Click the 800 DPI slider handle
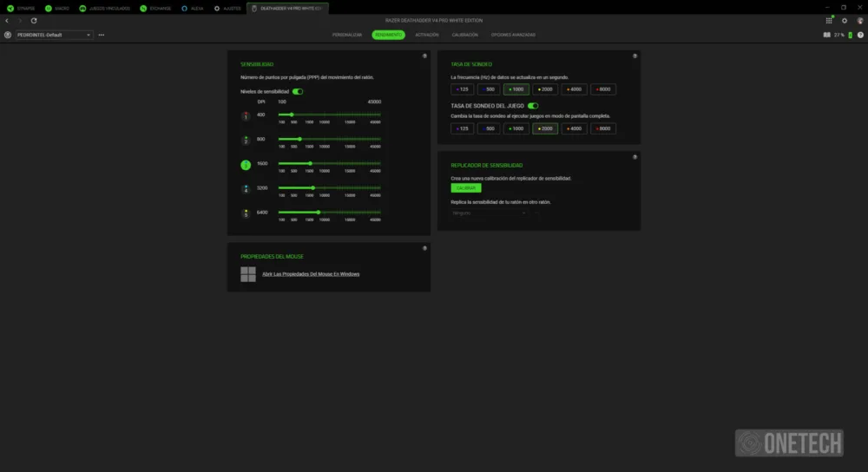The image size is (868, 472). point(299,139)
